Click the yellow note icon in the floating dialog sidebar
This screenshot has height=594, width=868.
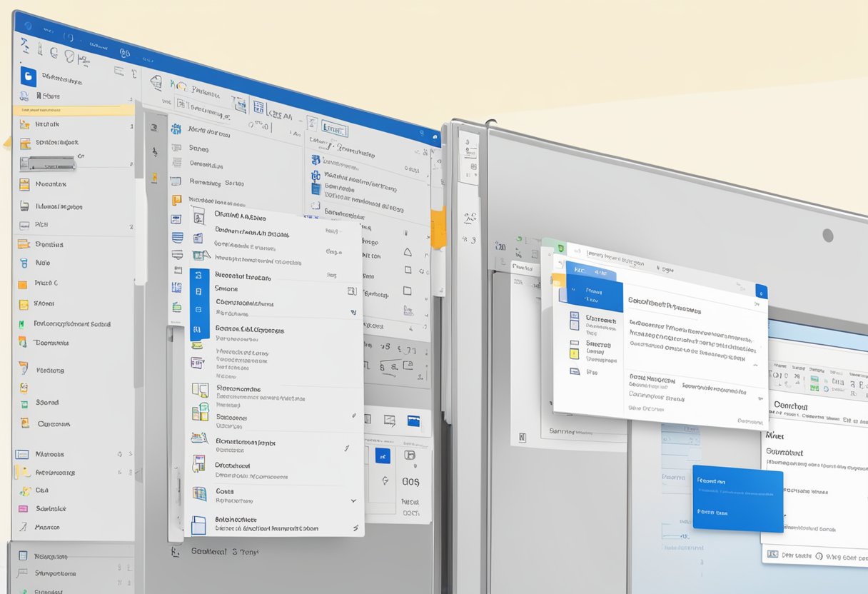click(x=574, y=349)
